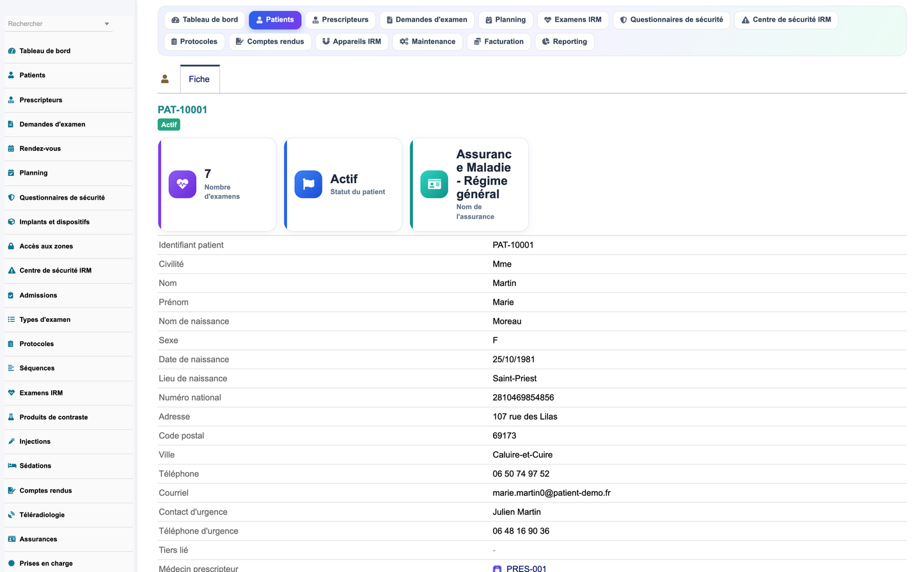Click the PAT-10001 record heading
Image resolution: width=924 pixels, height=572 pixels.
(183, 109)
